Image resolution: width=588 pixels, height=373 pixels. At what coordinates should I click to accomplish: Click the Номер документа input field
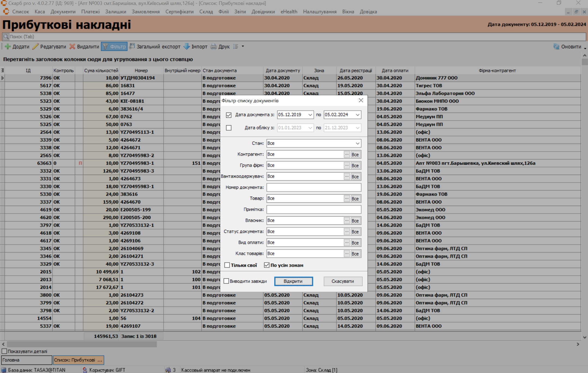pos(313,187)
